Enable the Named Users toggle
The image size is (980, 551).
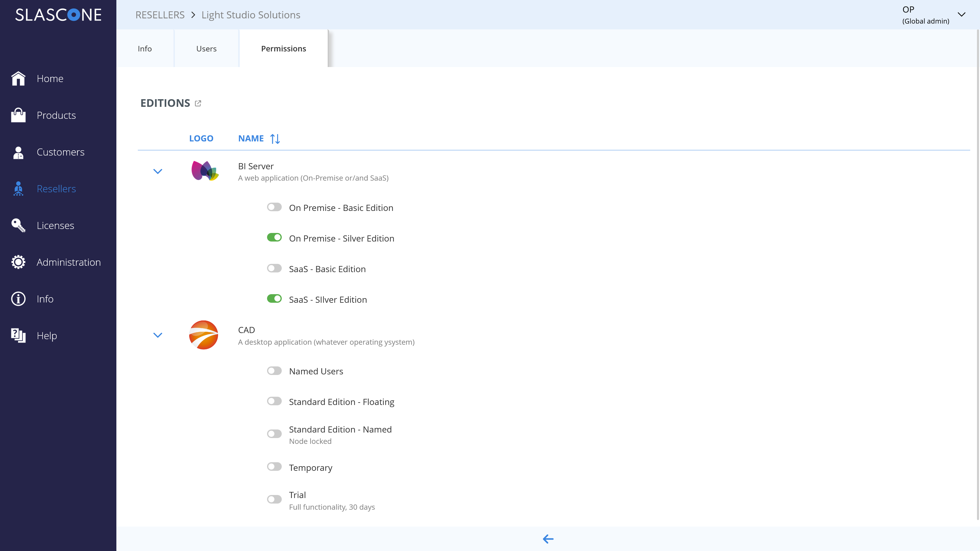tap(274, 371)
